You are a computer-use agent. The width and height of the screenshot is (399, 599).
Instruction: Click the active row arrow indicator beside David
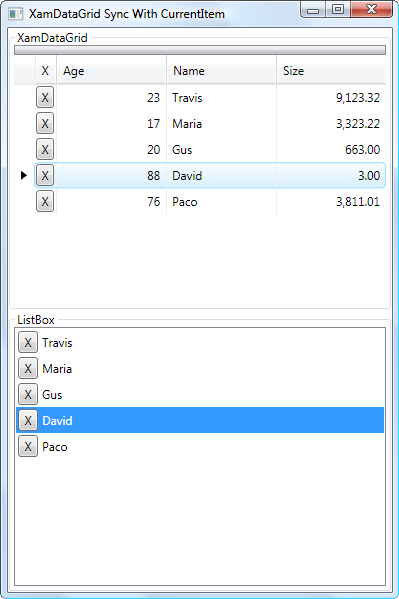tap(24, 175)
